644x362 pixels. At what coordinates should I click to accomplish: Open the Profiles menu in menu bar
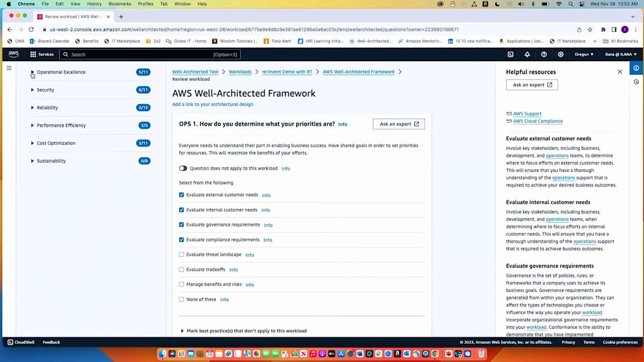pos(145,4)
